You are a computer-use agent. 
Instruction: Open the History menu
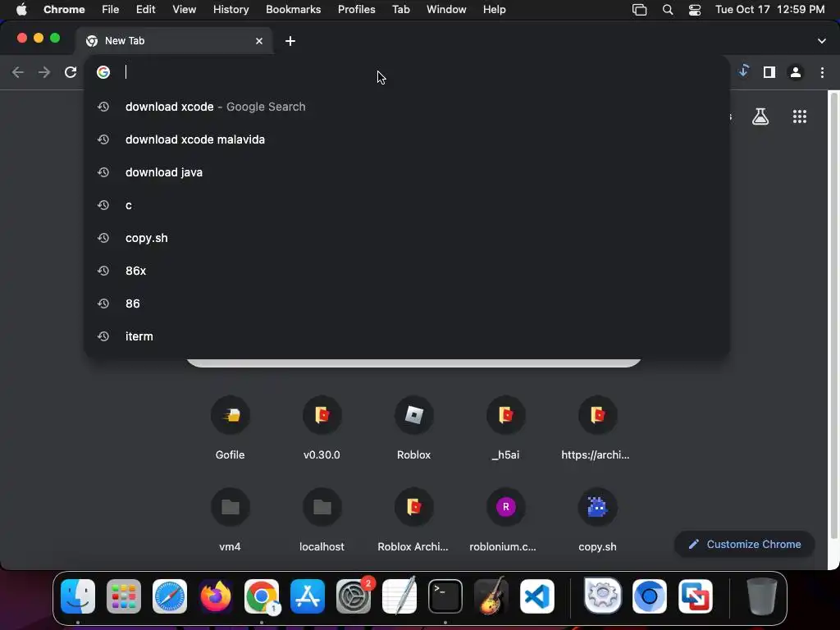point(231,10)
